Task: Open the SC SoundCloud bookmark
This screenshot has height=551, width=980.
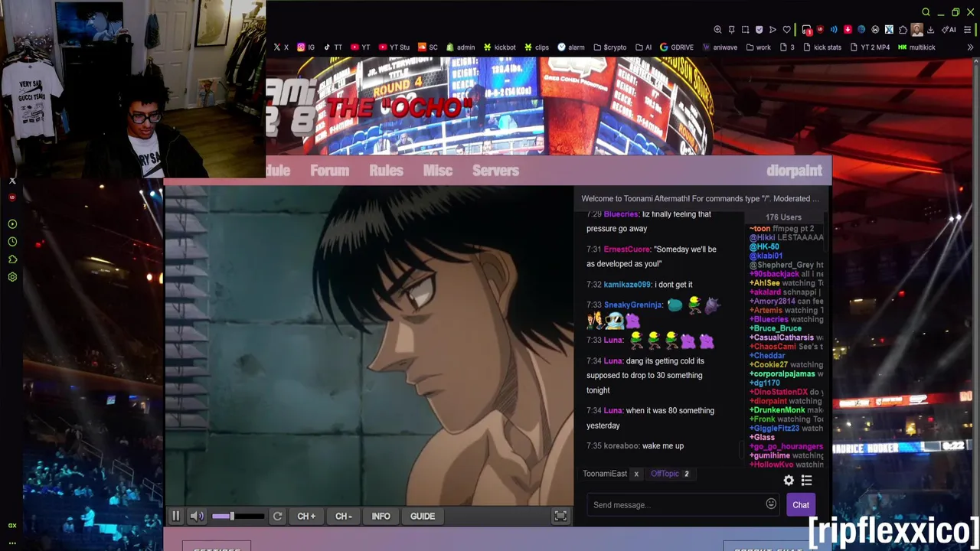Action: 428,47
